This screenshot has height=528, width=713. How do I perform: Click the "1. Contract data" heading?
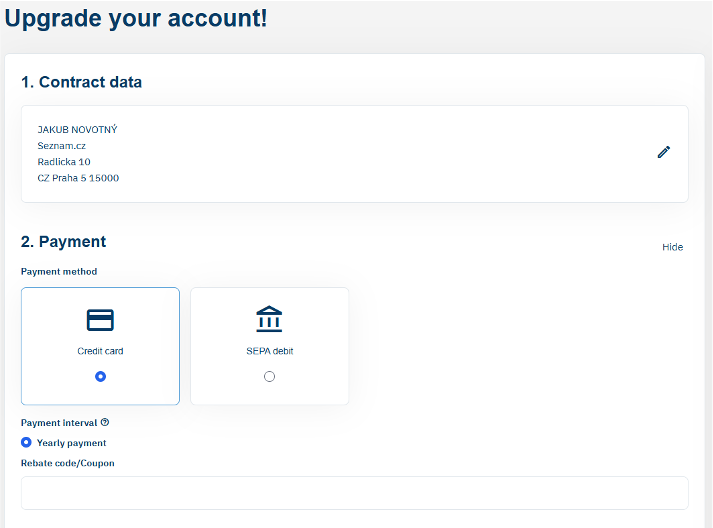point(81,82)
